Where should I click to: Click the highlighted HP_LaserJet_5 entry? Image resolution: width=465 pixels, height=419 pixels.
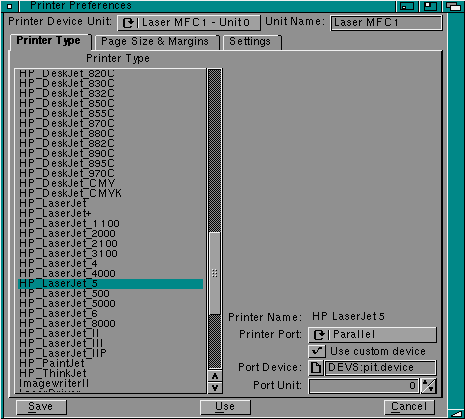point(110,284)
